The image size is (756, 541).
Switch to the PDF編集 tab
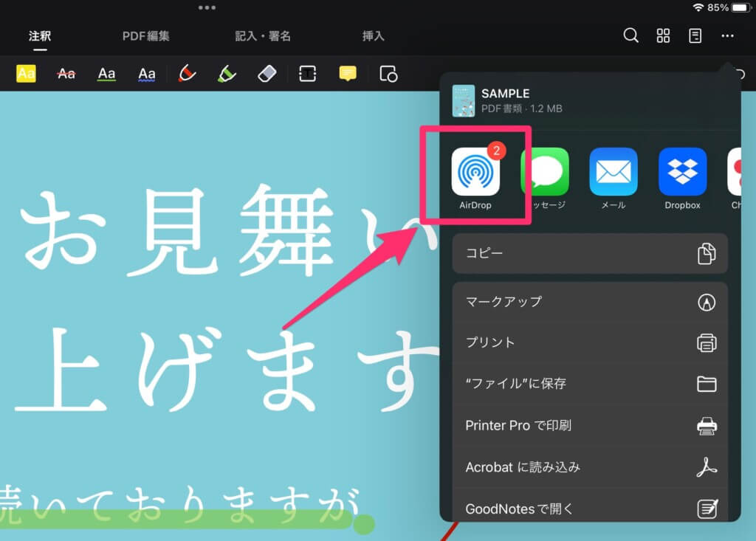pyautogui.click(x=146, y=35)
